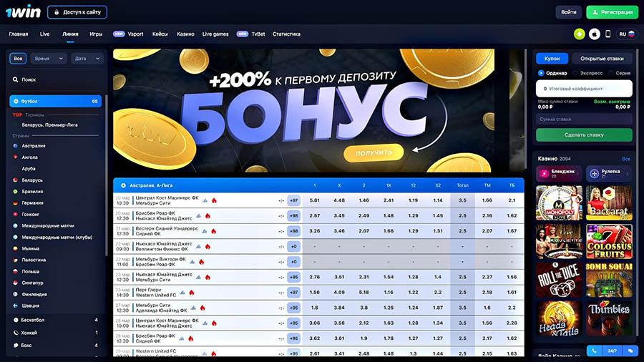Click the phone call support icon

coord(595,351)
